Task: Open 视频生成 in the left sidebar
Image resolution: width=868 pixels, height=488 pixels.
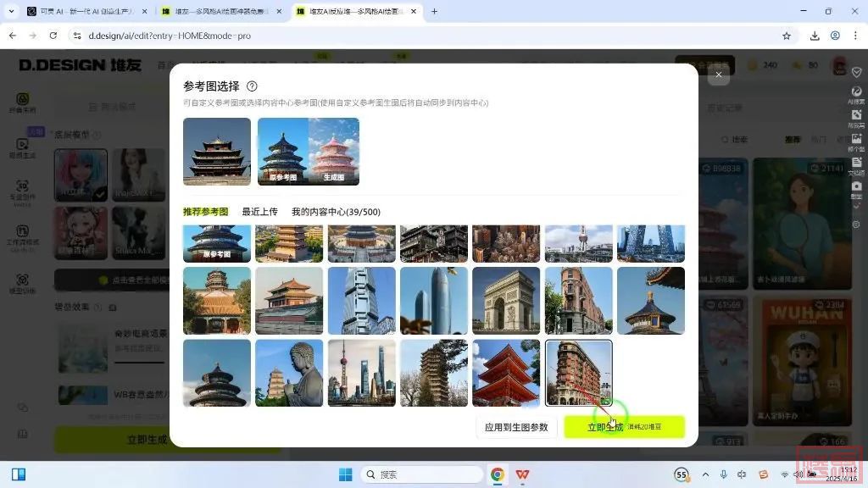Action: (x=22, y=147)
